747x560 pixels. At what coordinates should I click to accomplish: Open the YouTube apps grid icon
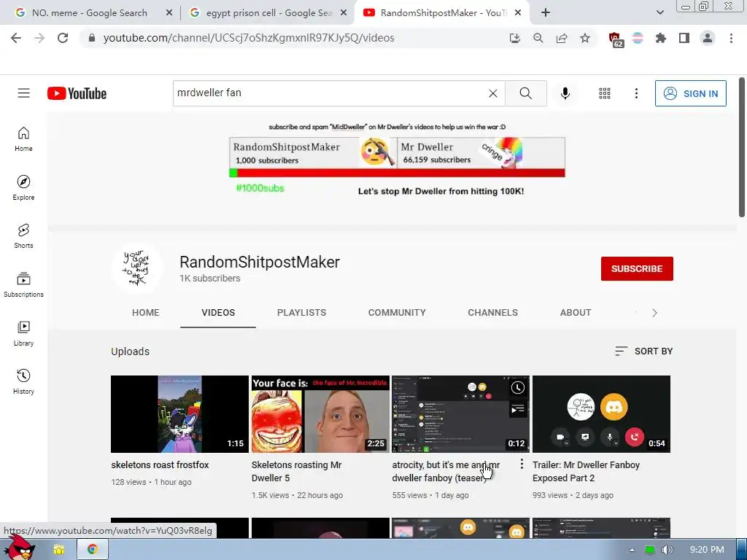point(605,93)
